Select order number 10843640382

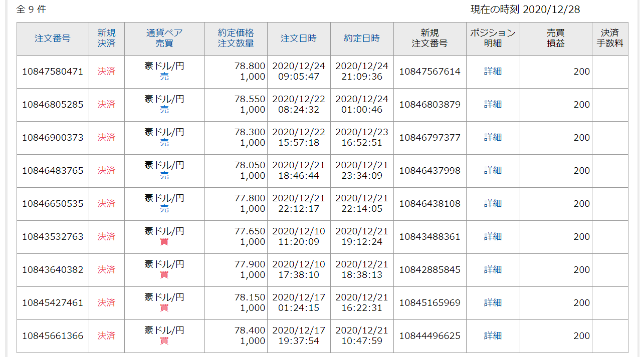53,270
